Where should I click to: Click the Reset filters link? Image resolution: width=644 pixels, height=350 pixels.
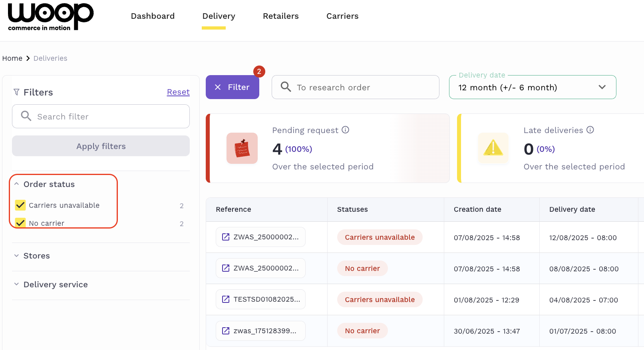(x=178, y=92)
